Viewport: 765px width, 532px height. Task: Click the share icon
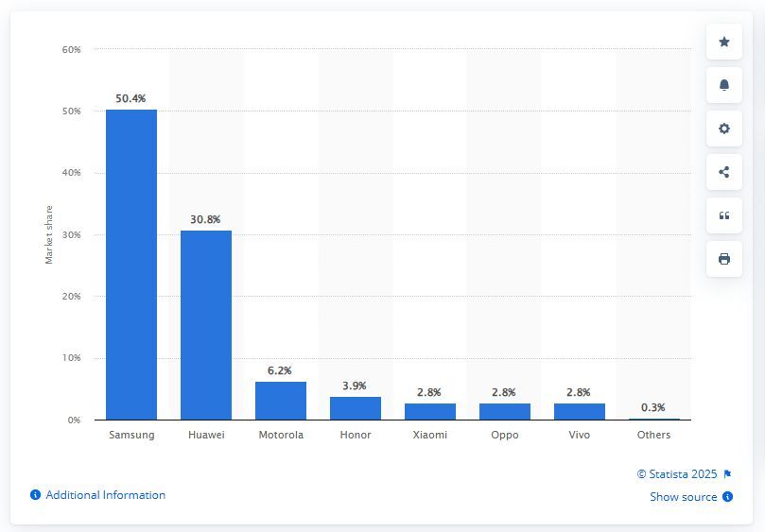pyautogui.click(x=724, y=172)
